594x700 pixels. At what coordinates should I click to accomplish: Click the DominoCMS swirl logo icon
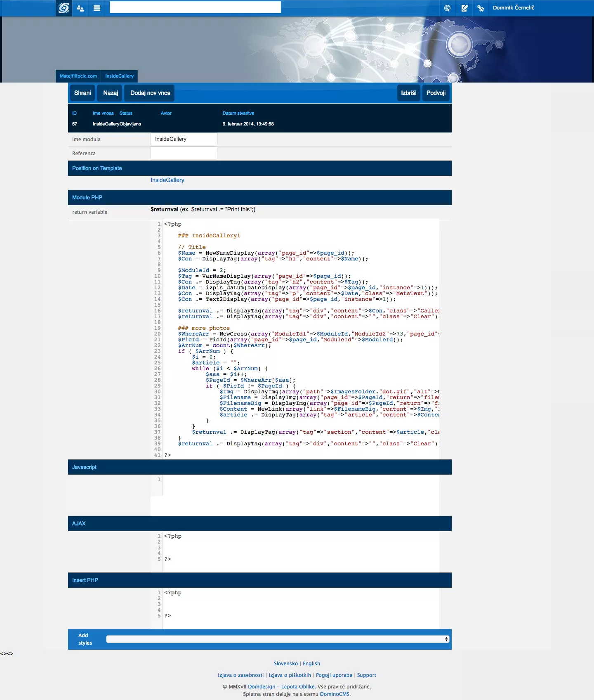pyautogui.click(x=64, y=8)
